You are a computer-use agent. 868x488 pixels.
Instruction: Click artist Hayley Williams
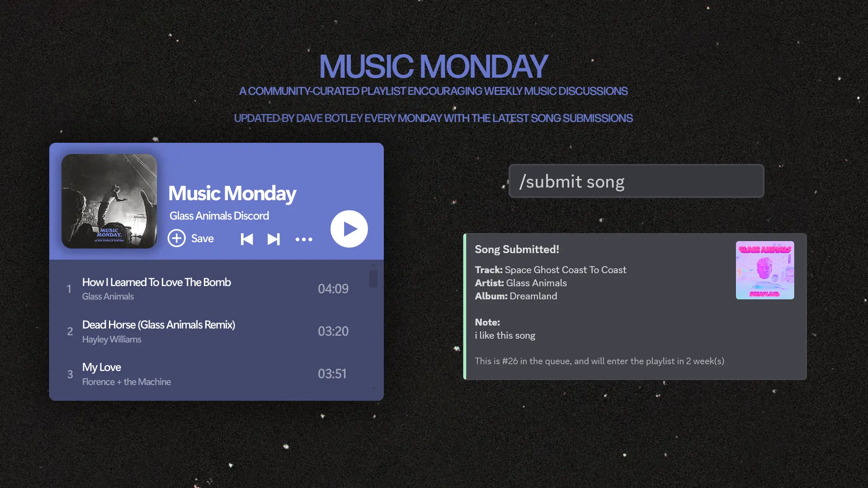click(112, 339)
